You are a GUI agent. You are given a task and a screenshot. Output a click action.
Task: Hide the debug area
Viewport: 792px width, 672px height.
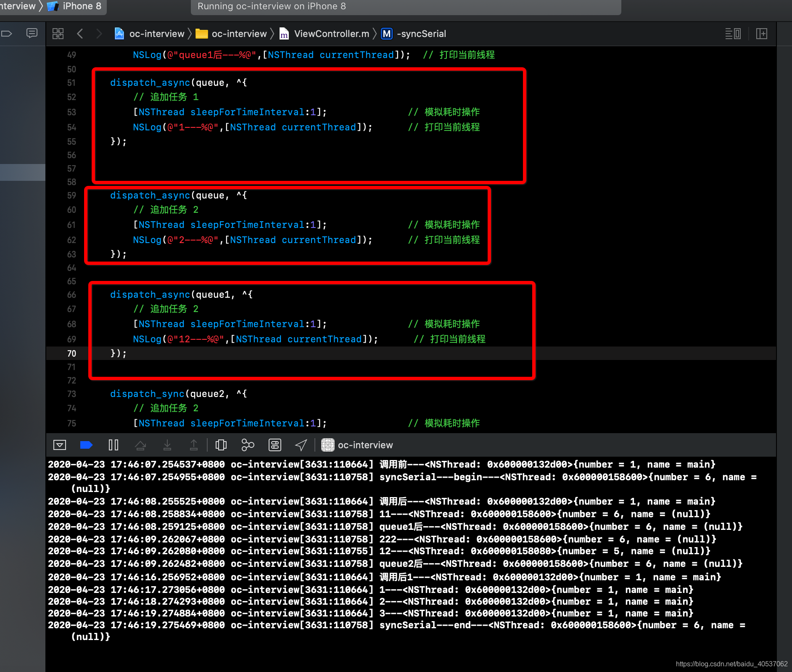[60, 445]
